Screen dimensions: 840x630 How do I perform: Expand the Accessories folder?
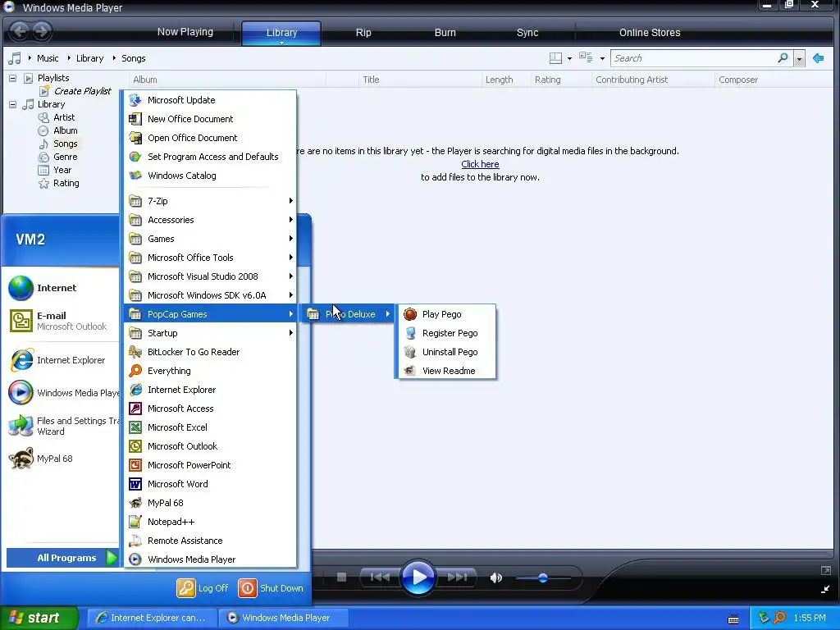click(x=210, y=220)
